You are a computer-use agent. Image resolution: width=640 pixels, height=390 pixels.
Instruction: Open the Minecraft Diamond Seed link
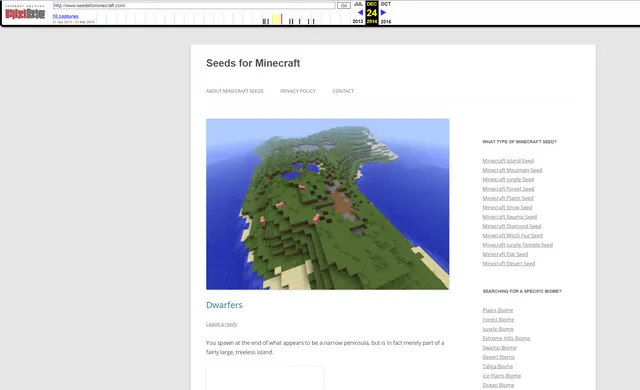(x=512, y=226)
